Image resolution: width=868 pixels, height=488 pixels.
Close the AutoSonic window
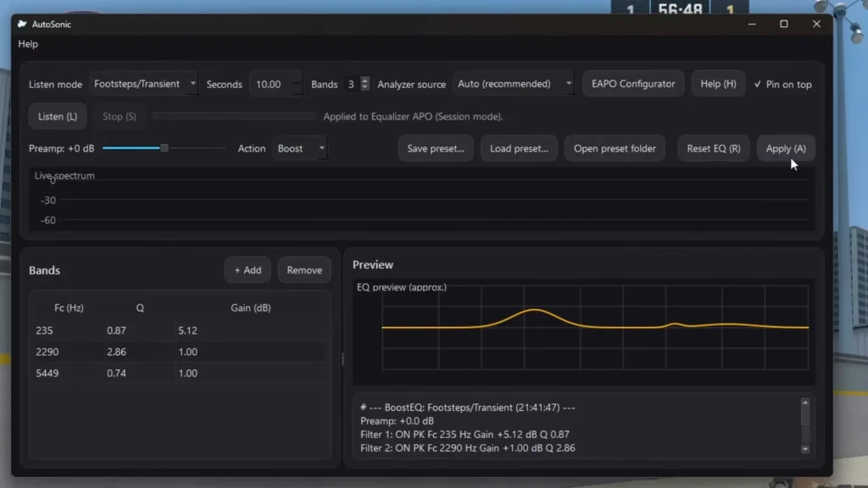coord(816,24)
